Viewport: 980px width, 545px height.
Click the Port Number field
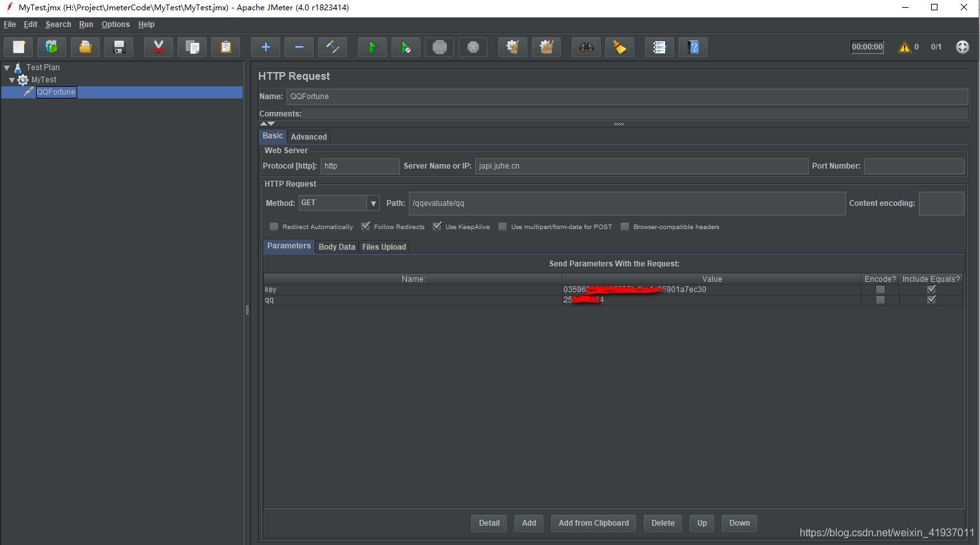pos(914,166)
